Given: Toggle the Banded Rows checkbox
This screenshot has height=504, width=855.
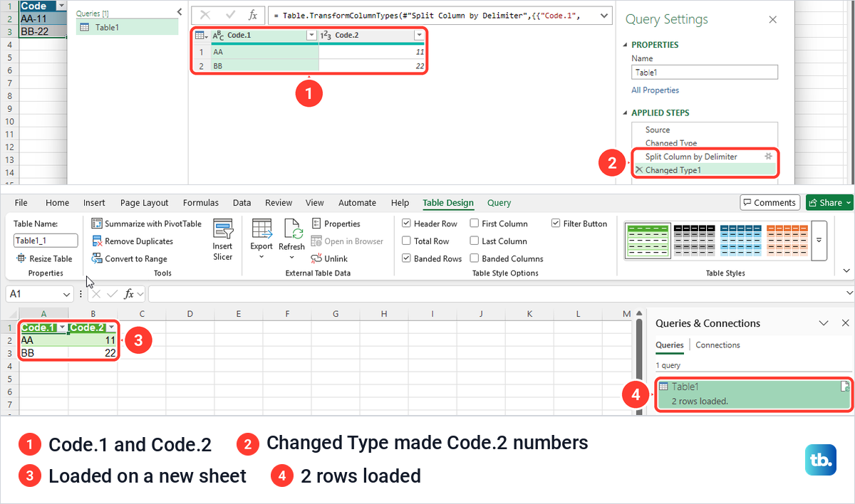Looking at the screenshot, I should (x=406, y=259).
